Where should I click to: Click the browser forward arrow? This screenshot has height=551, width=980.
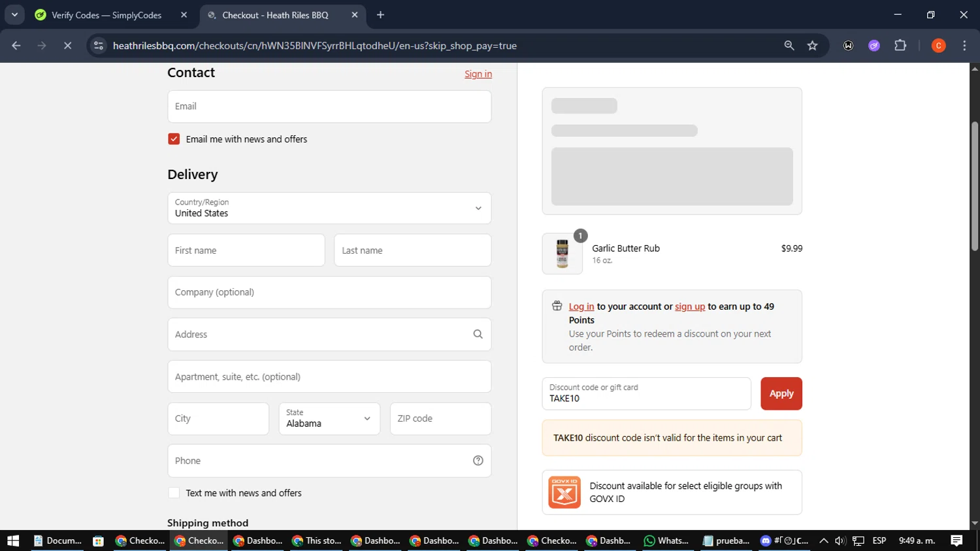coord(42,46)
